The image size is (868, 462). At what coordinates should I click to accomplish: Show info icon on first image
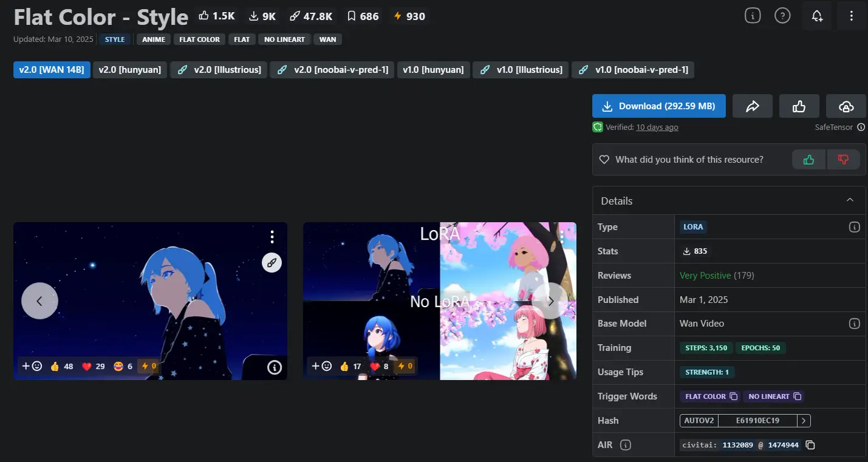coord(274,367)
